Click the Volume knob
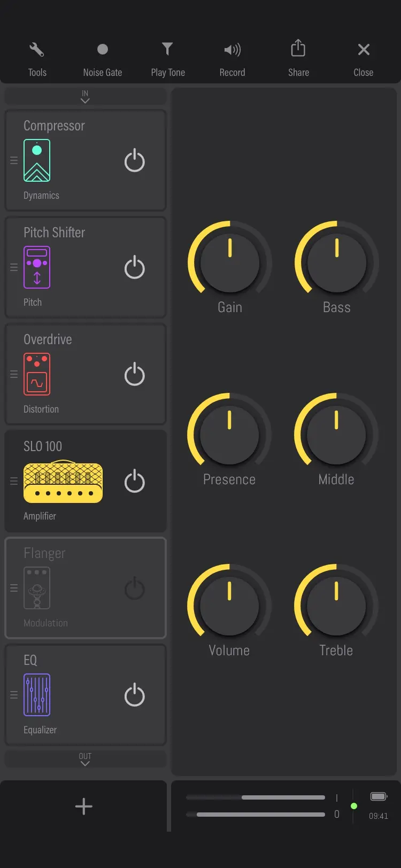 (229, 606)
